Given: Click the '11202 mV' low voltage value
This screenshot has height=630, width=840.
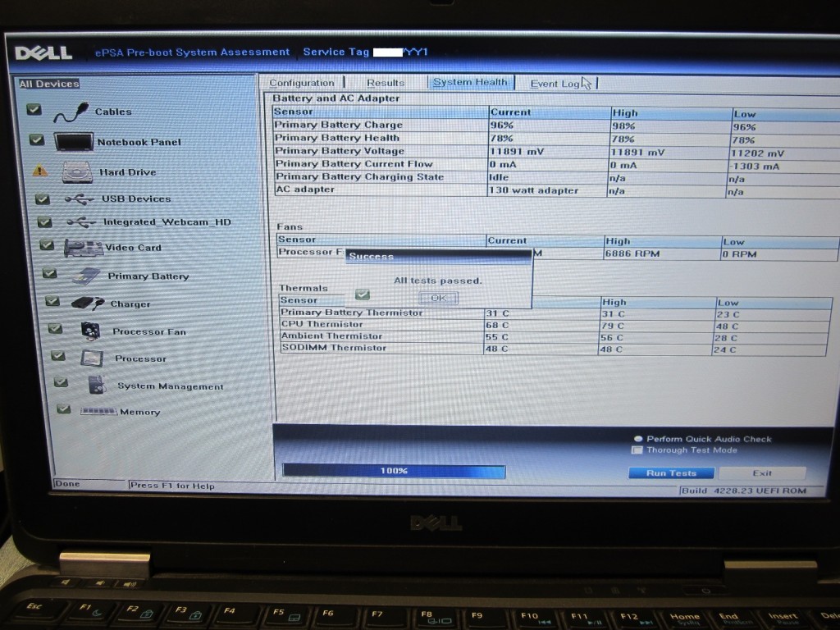Looking at the screenshot, I should [x=757, y=153].
